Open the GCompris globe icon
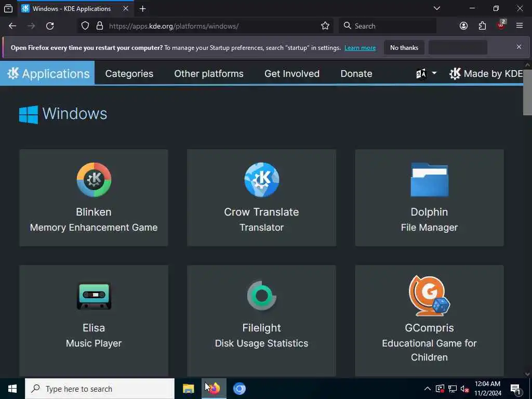 [429, 296]
